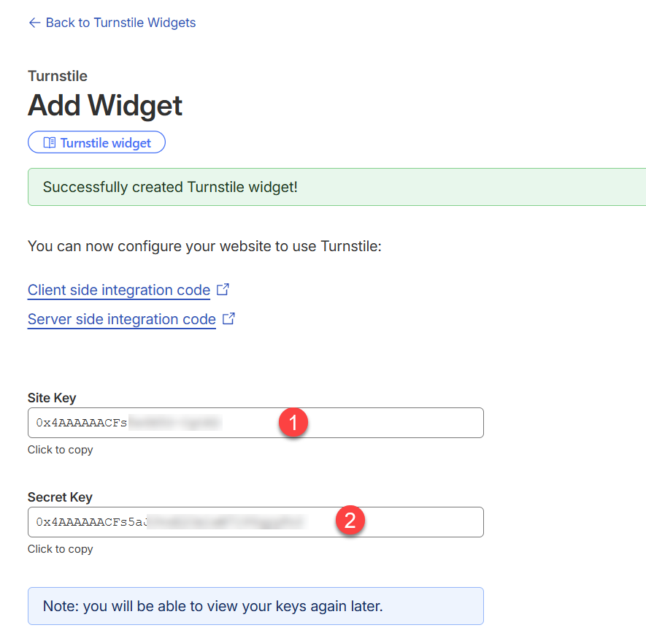Click the external link icon beside Server side integration code
Screen dimensions: 646x644
[228, 318]
